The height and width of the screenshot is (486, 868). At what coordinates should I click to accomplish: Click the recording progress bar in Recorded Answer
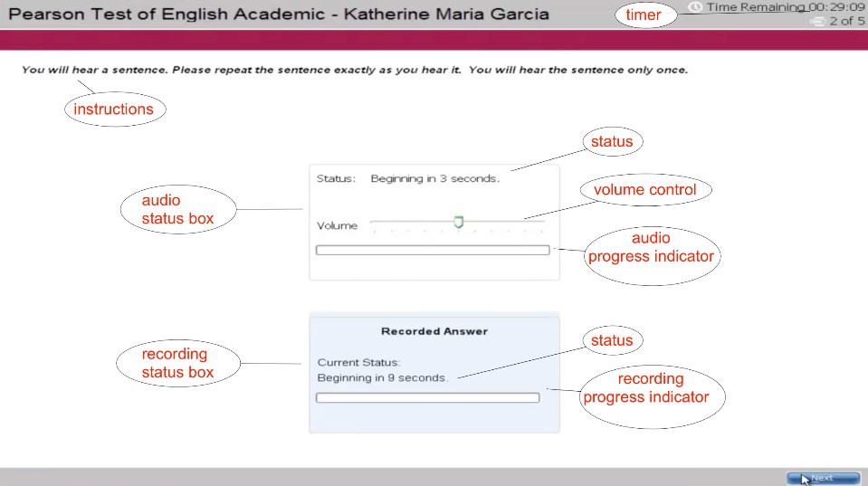[427, 397]
